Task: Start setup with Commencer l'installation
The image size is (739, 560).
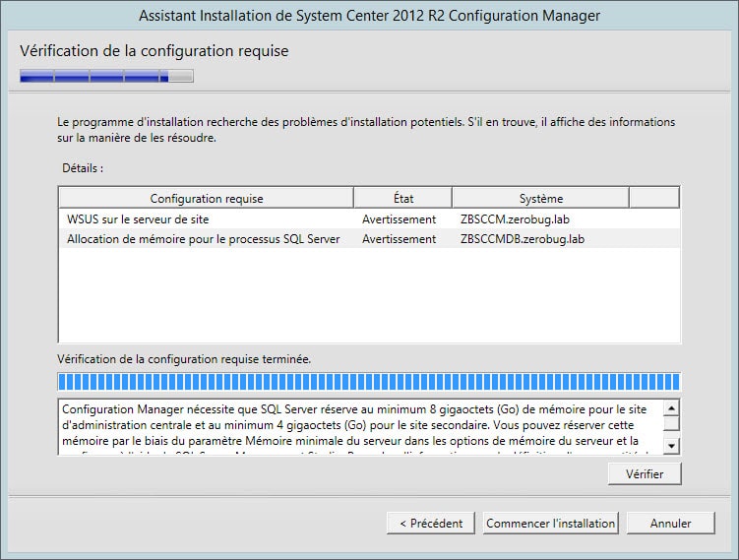Action: point(550,524)
